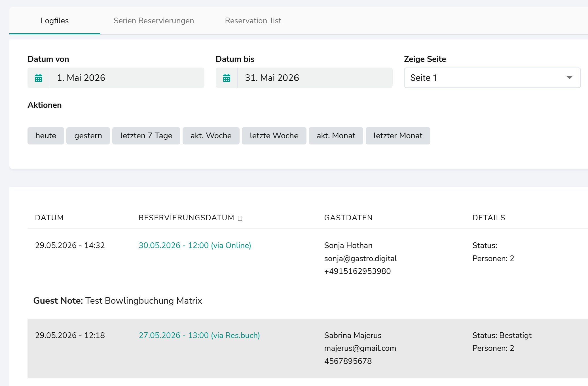Click the Status: Bestätigt text
The height and width of the screenshot is (386, 588).
coord(502,335)
